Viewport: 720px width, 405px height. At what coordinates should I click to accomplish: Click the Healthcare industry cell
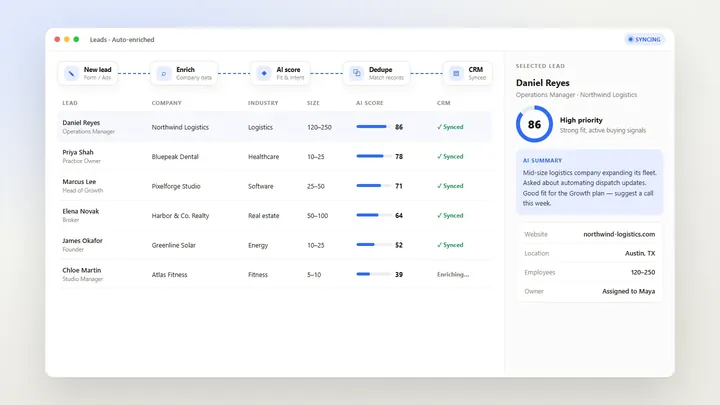264,157
